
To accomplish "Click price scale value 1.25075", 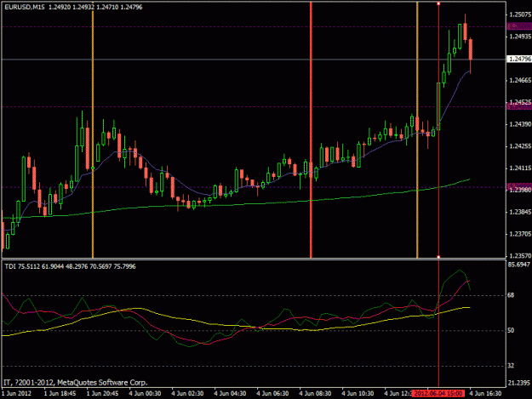I will point(520,14).
